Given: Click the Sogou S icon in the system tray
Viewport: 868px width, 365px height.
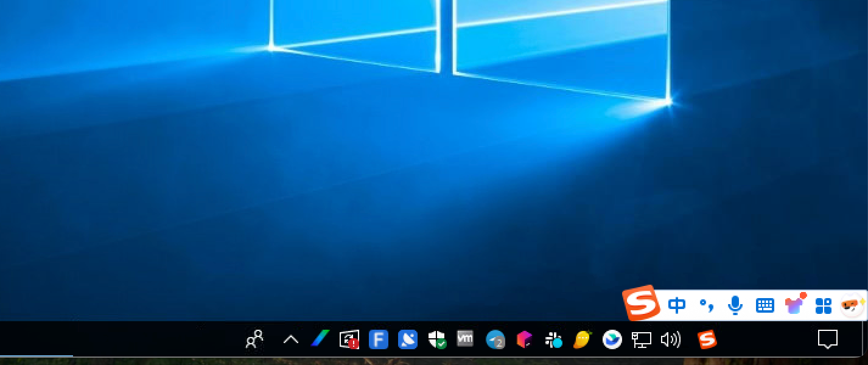Looking at the screenshot, I should (x=706, y=339).
